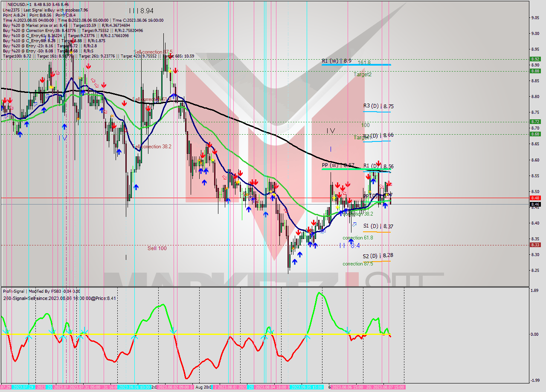Image resolution: width=546 pixels, height=392 pixels.
Task: Select the 'R3 (D) | 8.75' pivot label
Action: pos(378,106)
